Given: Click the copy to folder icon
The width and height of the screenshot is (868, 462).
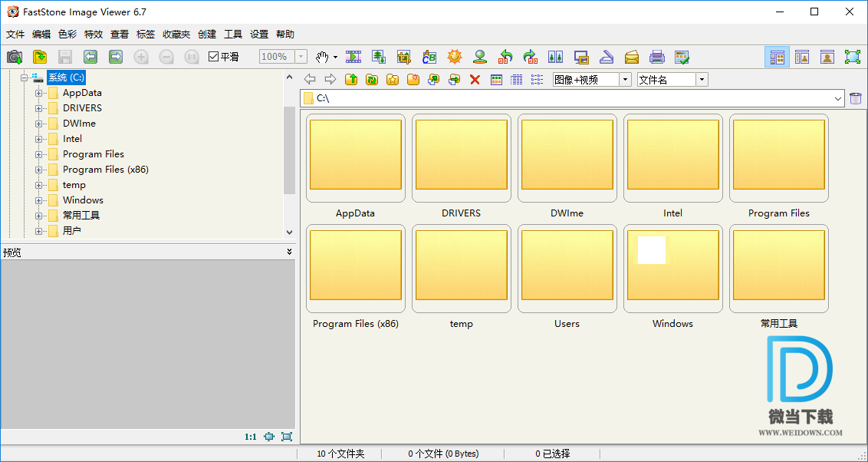Looking at the screenshot, I should tap(433, 80).
